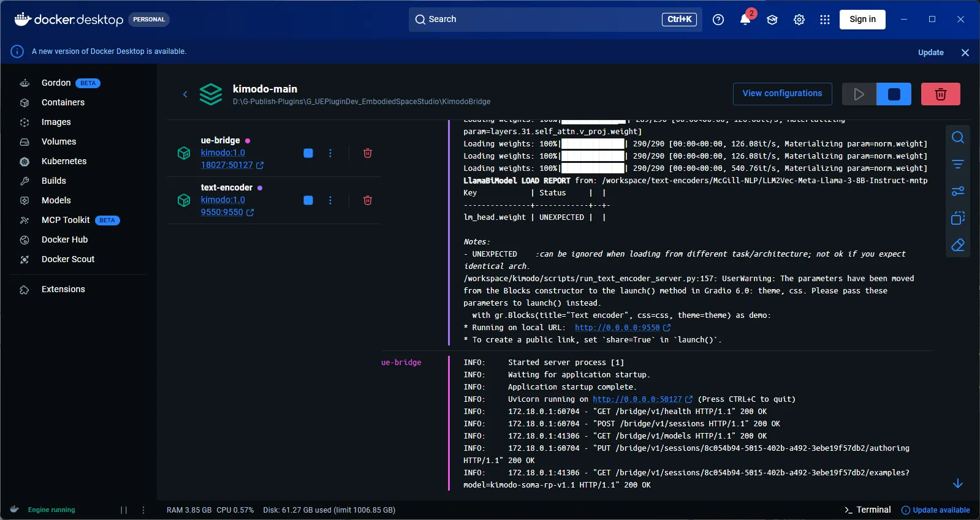
Task: Open log display settings icon
Action: [958, 191]
